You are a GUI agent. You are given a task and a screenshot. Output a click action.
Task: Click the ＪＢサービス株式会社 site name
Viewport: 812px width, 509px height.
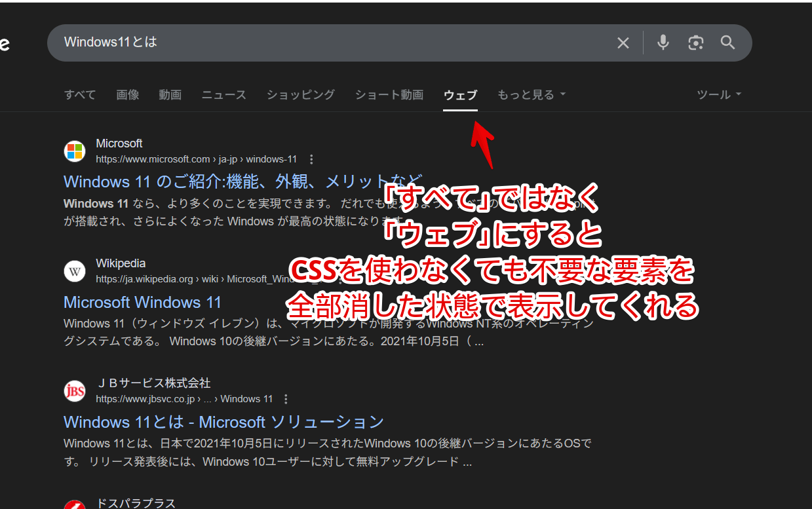153,383
